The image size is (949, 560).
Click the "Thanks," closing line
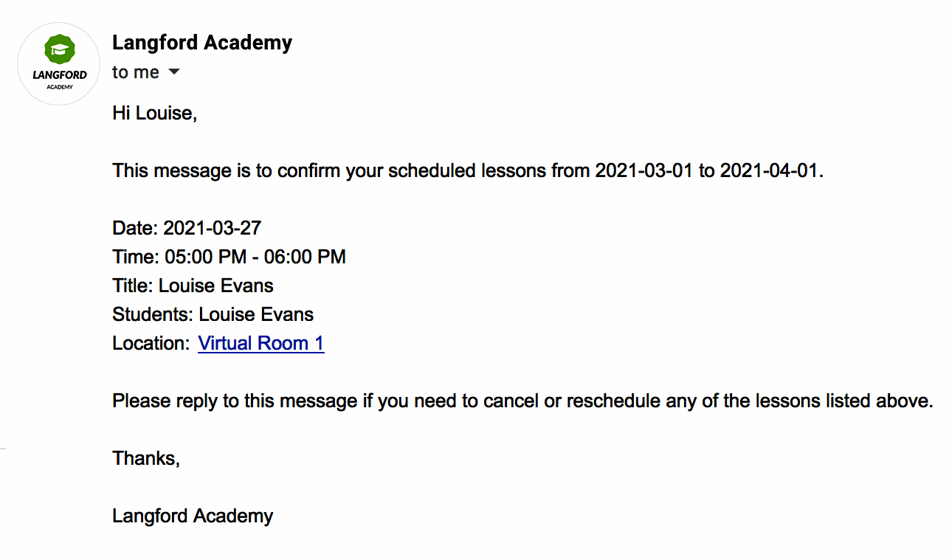tap(146, 458)
